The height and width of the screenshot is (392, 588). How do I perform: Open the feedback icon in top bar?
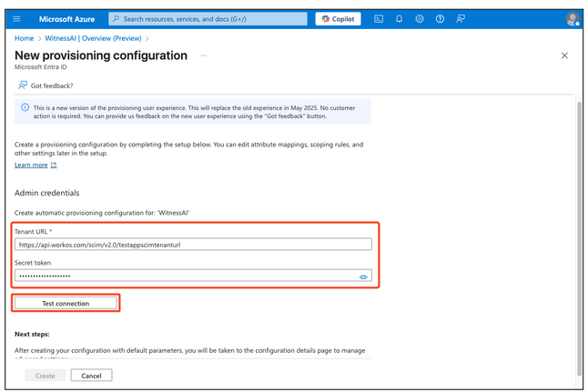point(461,19)
